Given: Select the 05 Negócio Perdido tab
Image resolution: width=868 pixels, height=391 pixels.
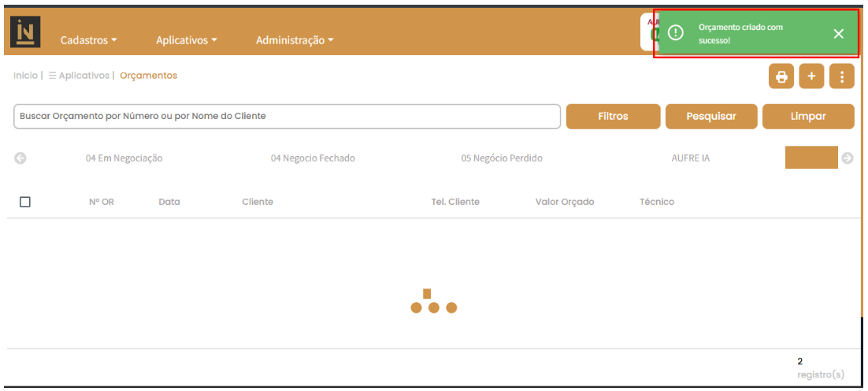Looking at the screenshot, I should (502, 158).
